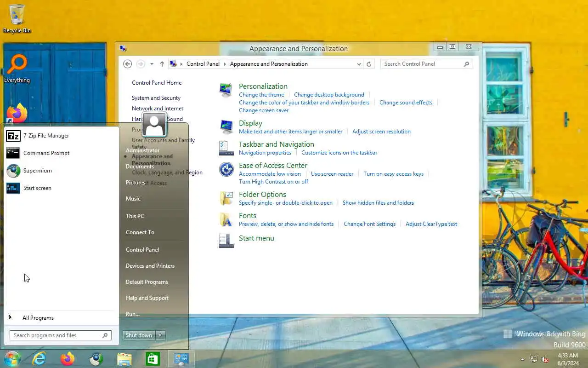
Task: Show hidden tray icons
Action: [522, 359]
